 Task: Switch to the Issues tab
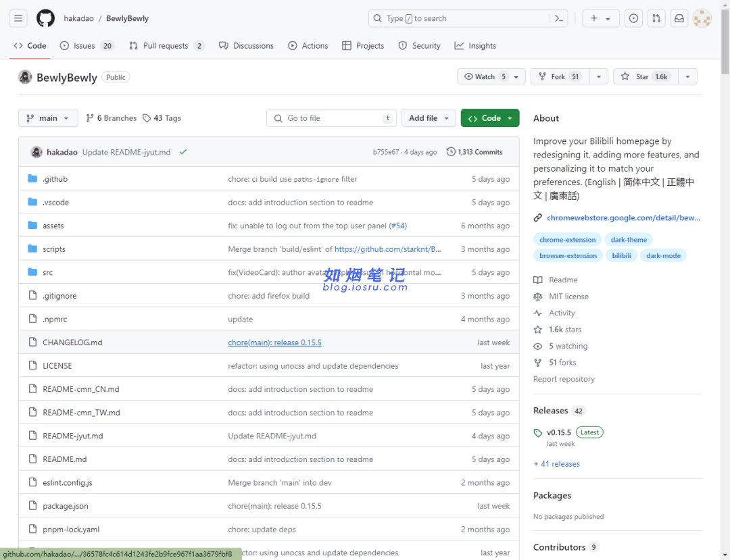pyautogui.click(x=87, y=45)
